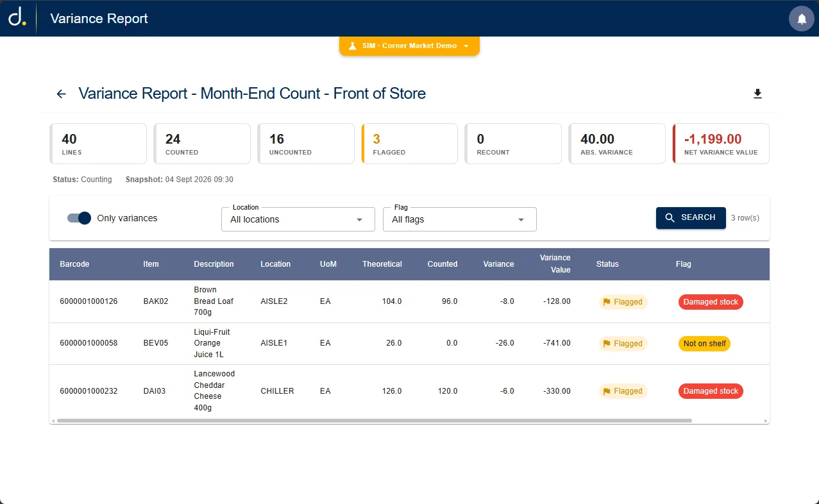
Task: Click the Recount summary card
Action: click(513, 144)
